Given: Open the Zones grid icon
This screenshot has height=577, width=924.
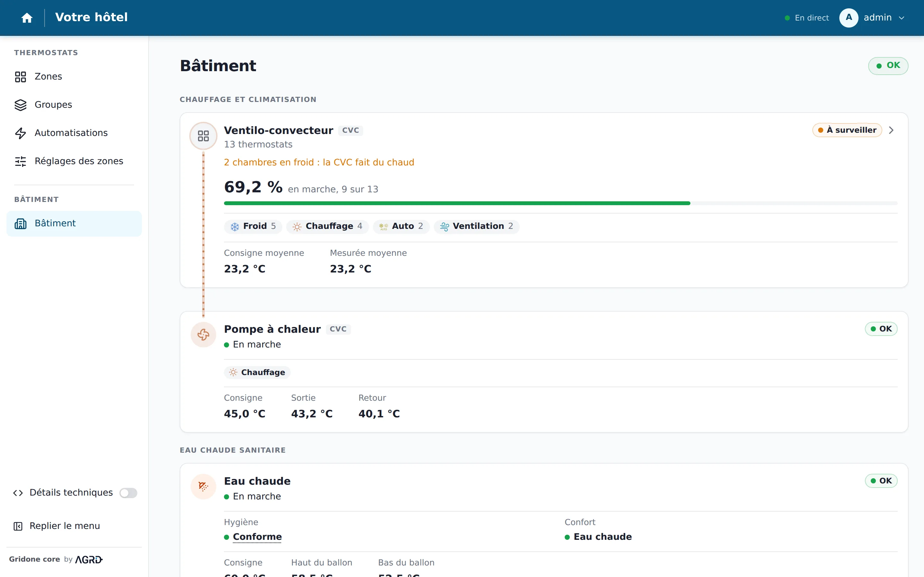Looking at the screenshot, I should click(x=21, y=77).
